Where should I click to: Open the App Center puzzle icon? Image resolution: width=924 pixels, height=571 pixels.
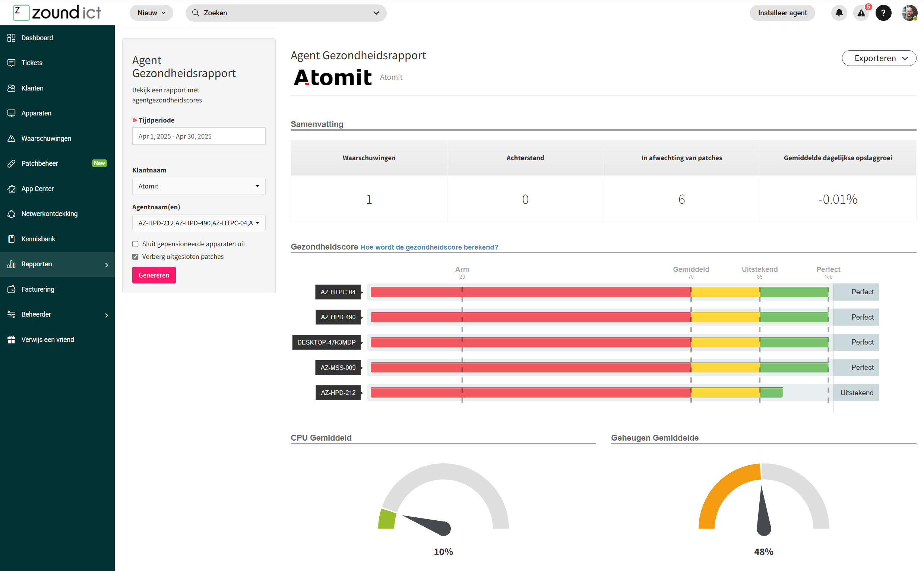[11, 189]
